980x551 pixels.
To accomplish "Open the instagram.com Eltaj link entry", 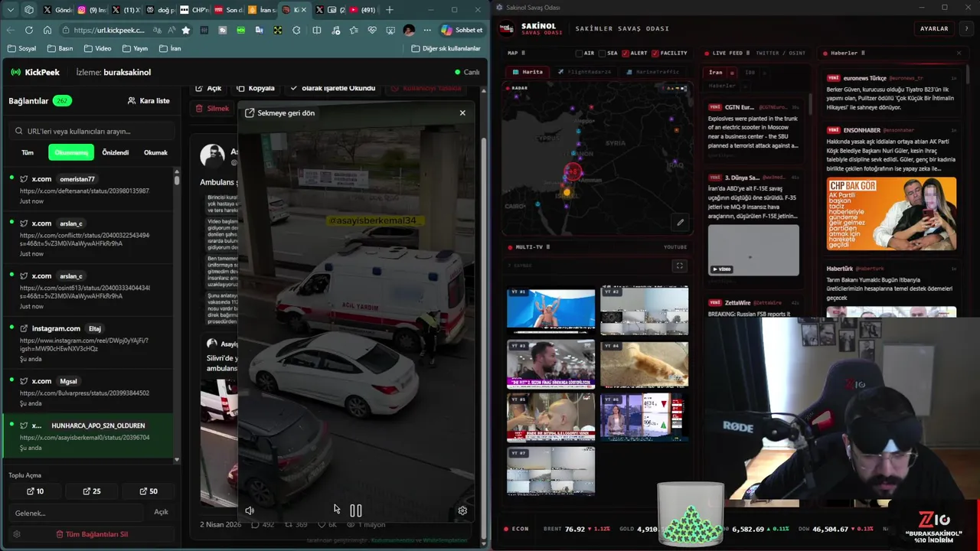I will tap(89, 343).
